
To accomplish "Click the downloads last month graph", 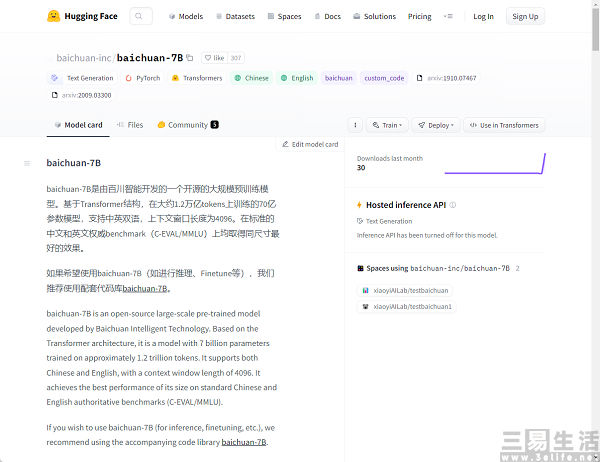I will tap(495, 164).
